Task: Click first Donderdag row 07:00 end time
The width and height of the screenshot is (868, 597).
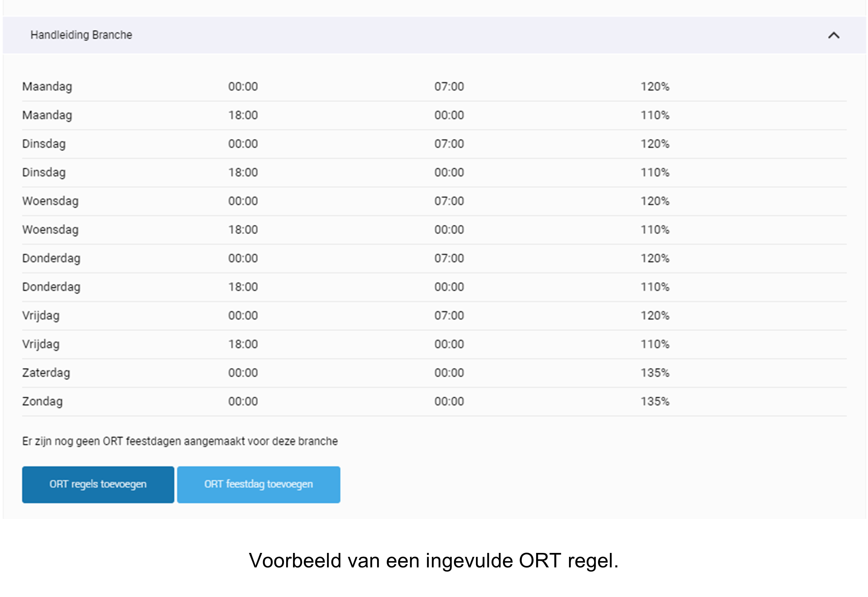Action: pos(449,258)
